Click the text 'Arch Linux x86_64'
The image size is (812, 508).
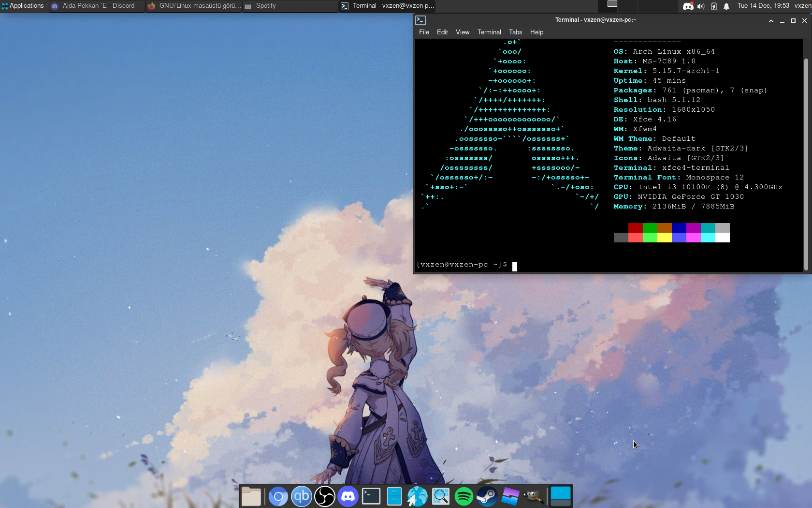tap(674, 52)
